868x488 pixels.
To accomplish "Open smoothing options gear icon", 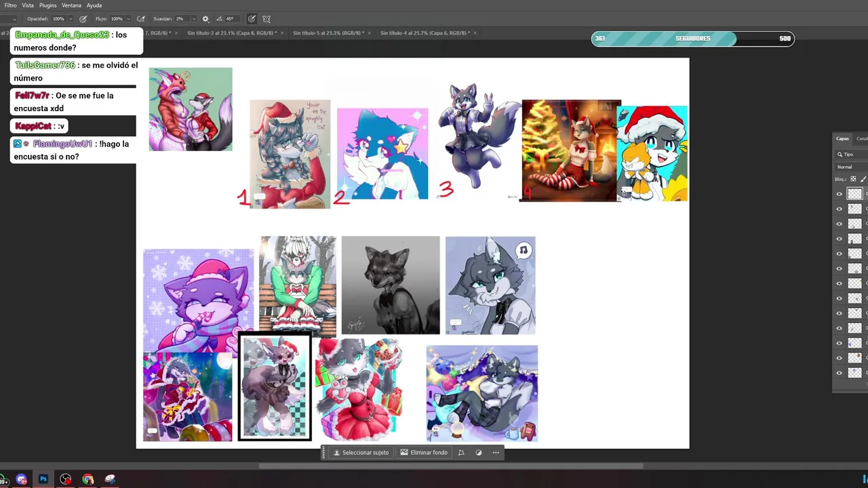I will click(205, 19).
